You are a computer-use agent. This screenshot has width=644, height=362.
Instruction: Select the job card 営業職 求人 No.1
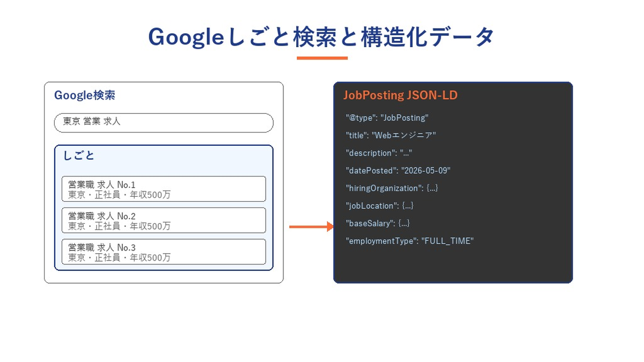point(164,189)
